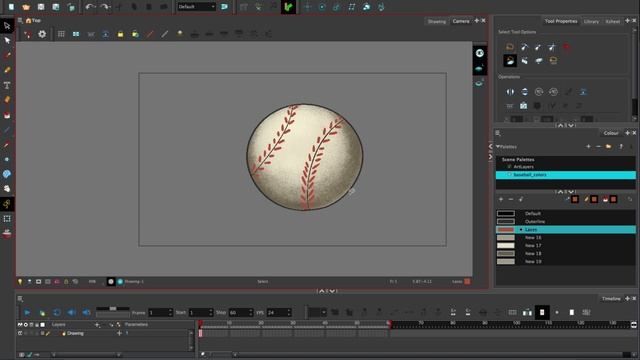Redo the last action
640x360 pixels.
click(x=105, y=7)
